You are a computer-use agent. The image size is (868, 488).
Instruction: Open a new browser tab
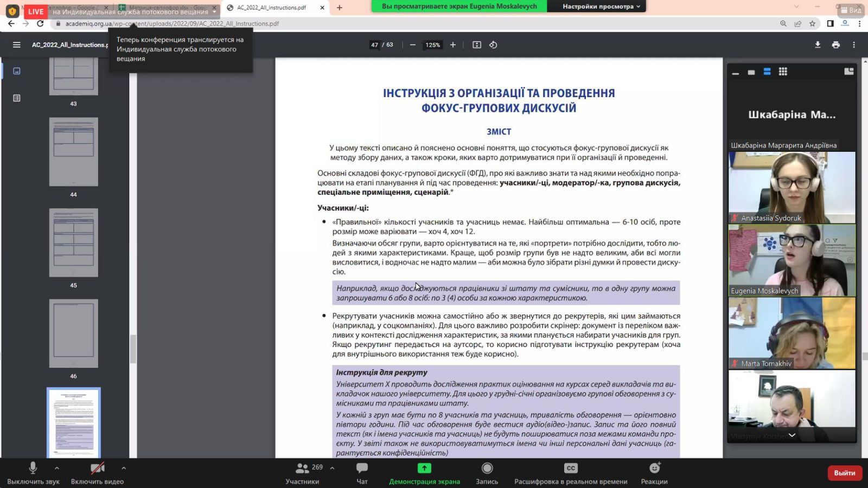(340, 8)
